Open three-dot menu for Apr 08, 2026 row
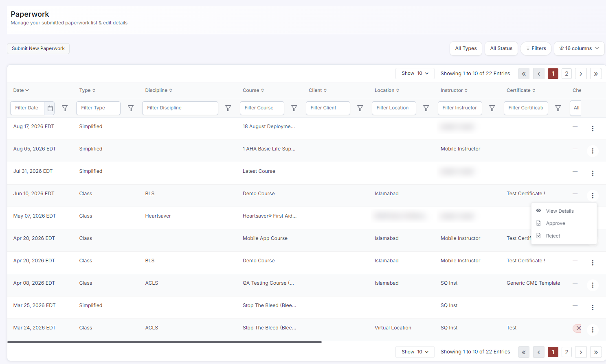606x364 pixels. point(593,285)
